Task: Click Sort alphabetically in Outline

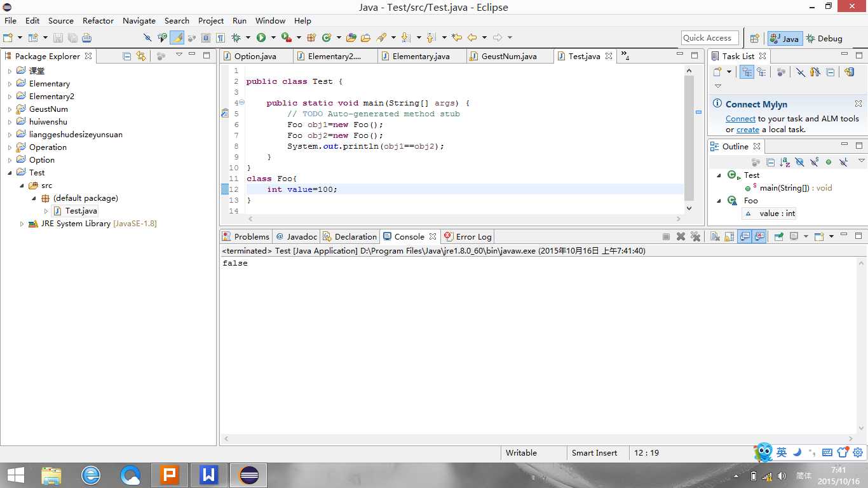Action: pyautogui.click(x=785, y=162)
